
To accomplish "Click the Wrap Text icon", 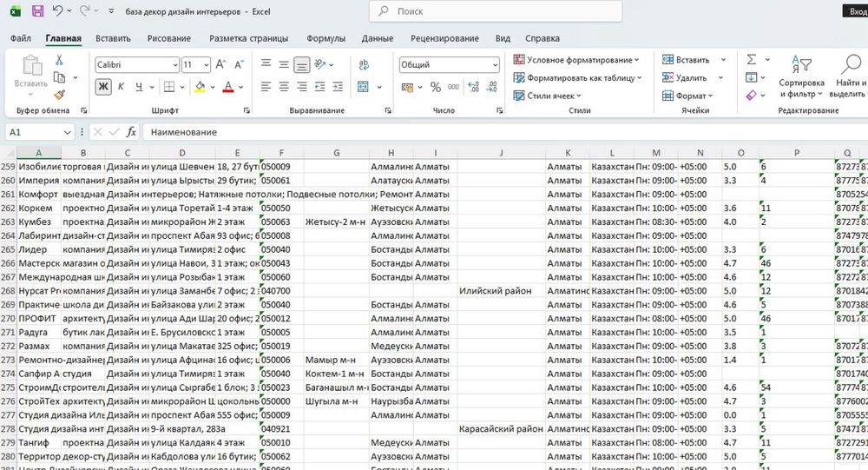I will [x=364, y=65].
